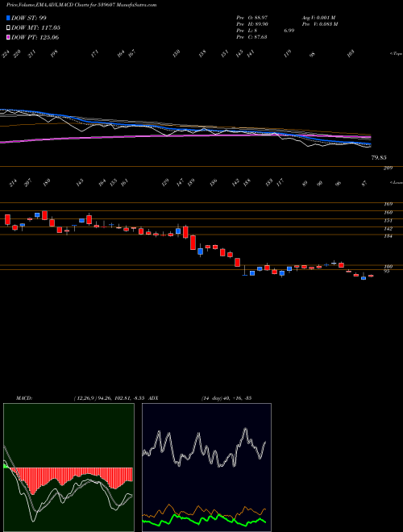Click the 224 tops label
Screen dimensions: 403x532
[x=5, y=54]
